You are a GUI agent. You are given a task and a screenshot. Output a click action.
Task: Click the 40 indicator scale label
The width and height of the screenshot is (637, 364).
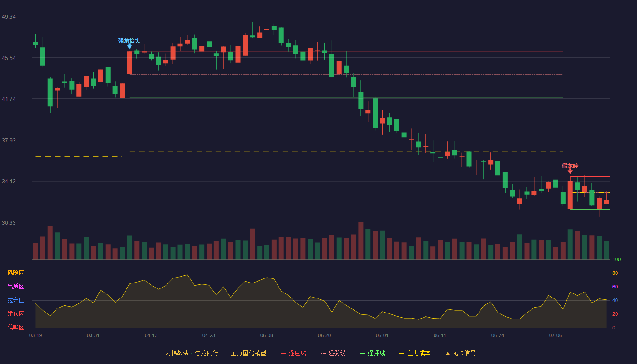(615, 301)
